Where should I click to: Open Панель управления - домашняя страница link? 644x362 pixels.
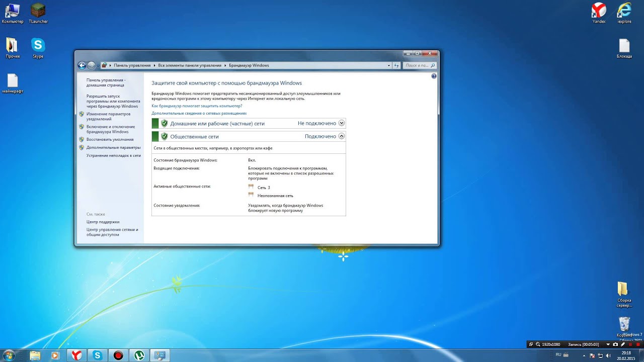coord(106,82)
